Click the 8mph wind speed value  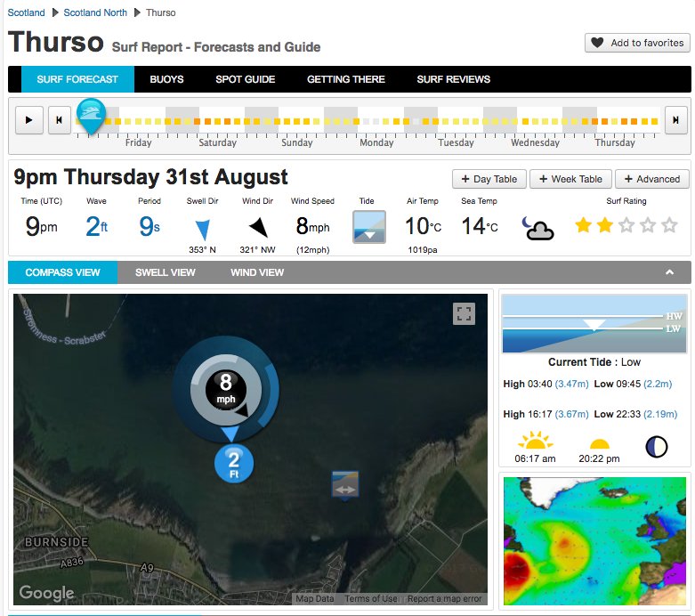click(313, 226)
